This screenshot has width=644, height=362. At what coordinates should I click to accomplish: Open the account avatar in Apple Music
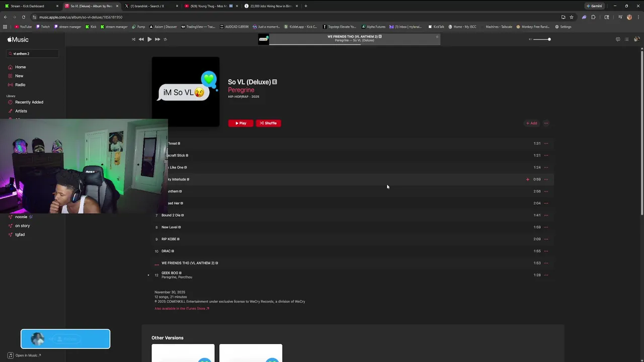point(636,39)
